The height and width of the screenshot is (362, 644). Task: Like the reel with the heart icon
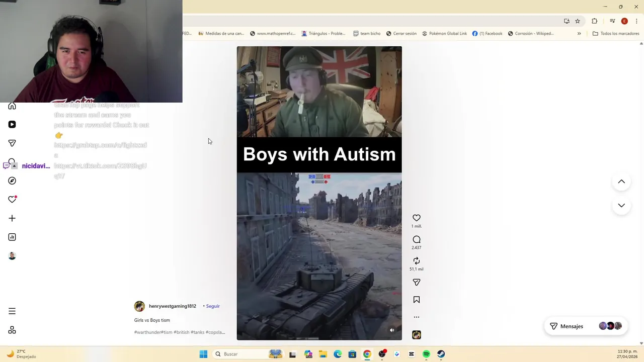tap(417, 218)
